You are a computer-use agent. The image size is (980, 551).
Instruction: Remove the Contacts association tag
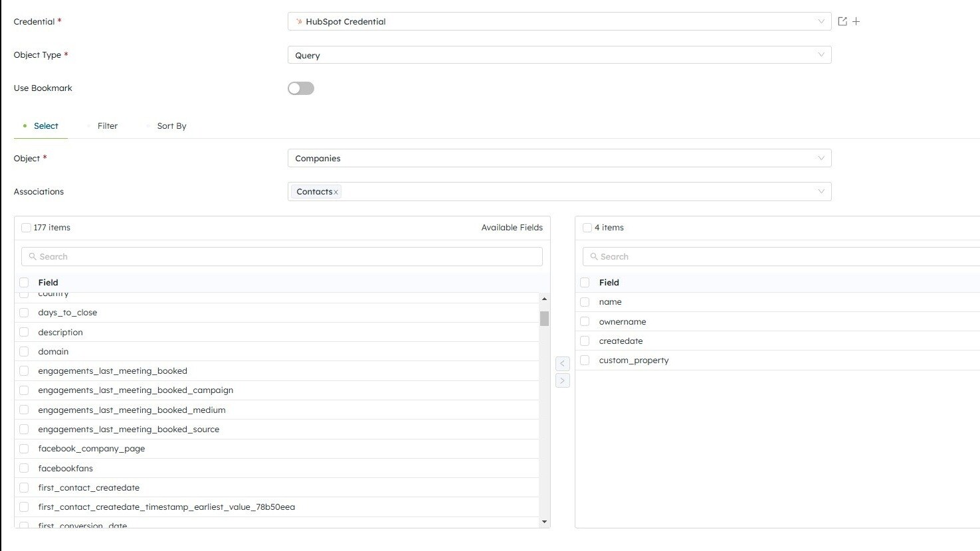click(336, 193)
